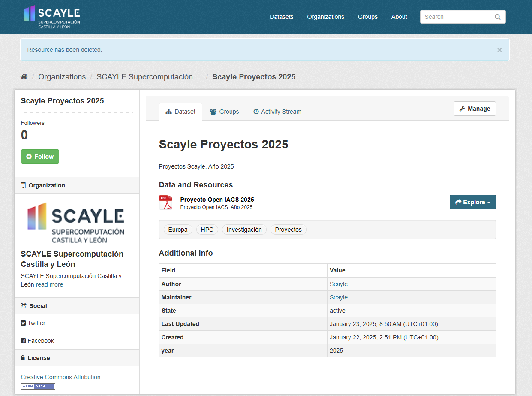
Task: Open the PDF icon for Proyecto Open IACS
Action: [165, 203]
